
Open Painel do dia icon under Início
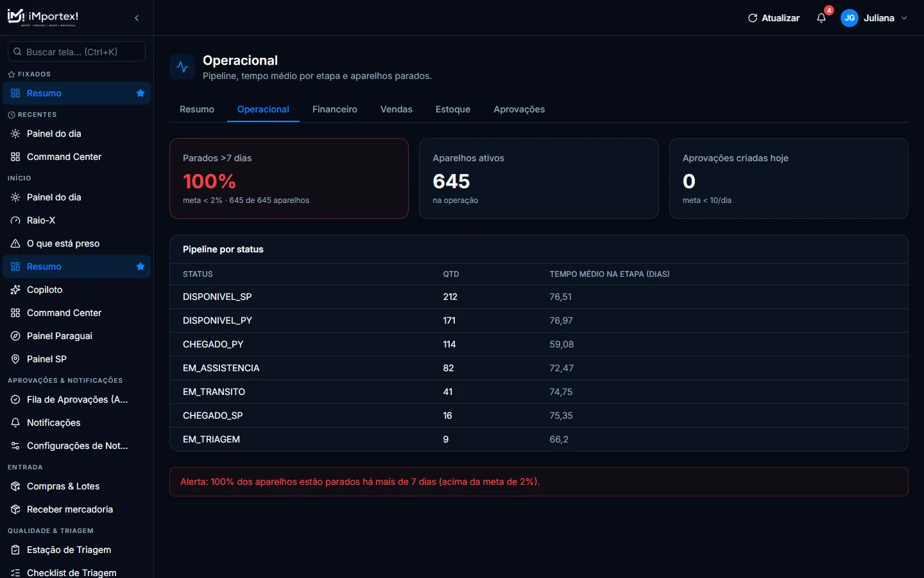click(x=15, y=197)
